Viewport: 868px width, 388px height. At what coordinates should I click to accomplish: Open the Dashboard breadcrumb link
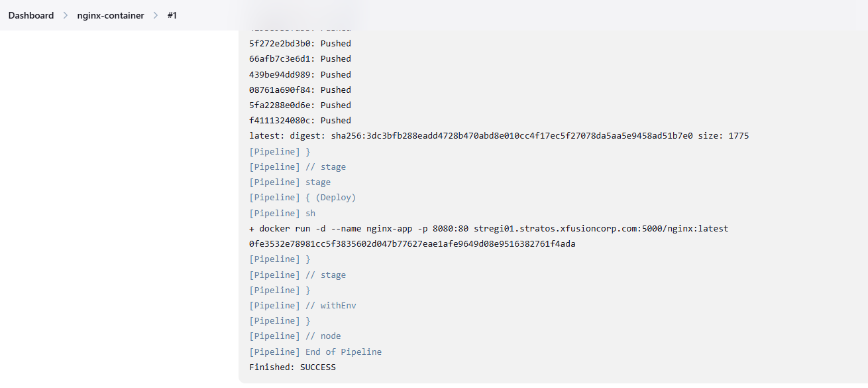(31, 15)
